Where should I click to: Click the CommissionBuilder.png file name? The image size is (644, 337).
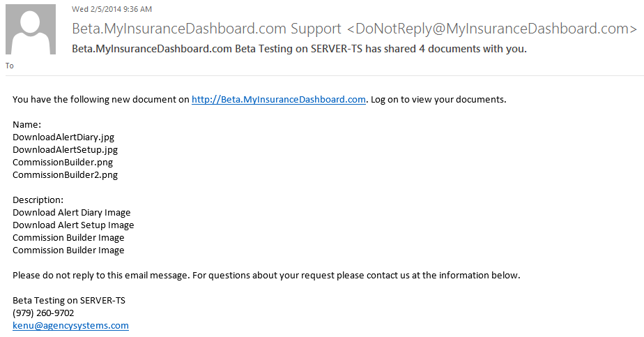[x=63, y=163]
